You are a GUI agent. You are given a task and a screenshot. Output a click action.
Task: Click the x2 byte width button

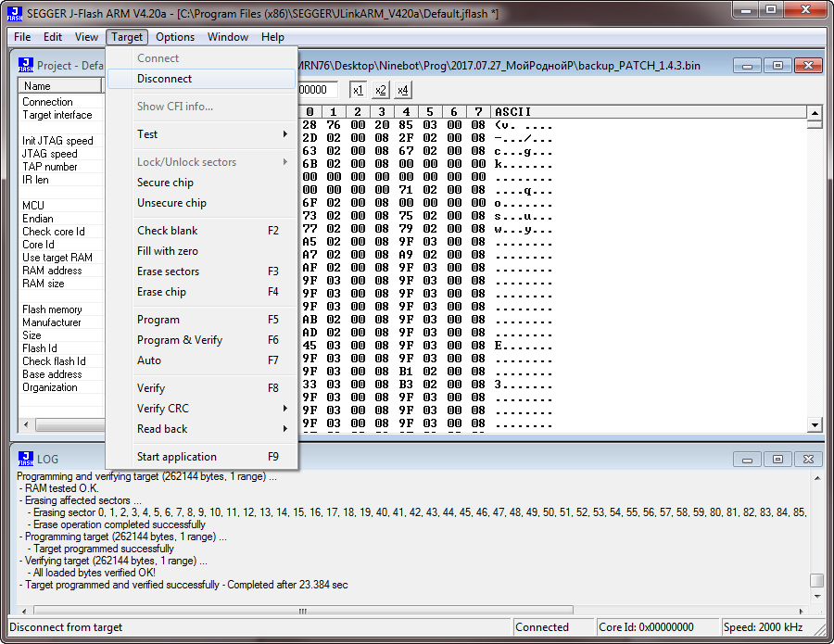[x=380, y=90]
